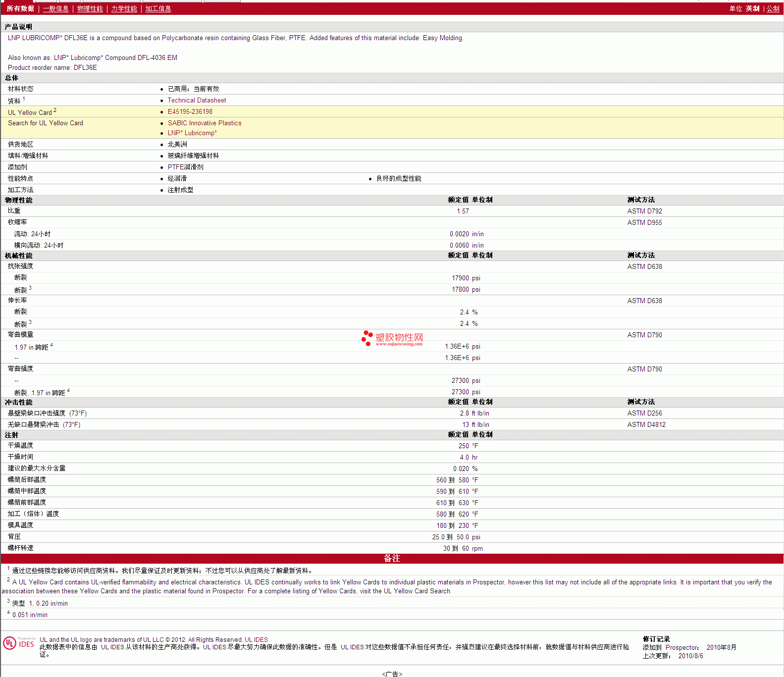Switch to the 加工信息 tab
784x677 pixels.
click(158, 9)
